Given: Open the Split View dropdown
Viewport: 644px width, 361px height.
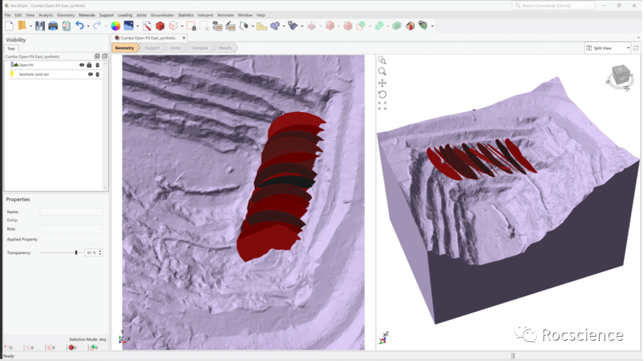Looking at the screenshot, I should click(607, 48).
